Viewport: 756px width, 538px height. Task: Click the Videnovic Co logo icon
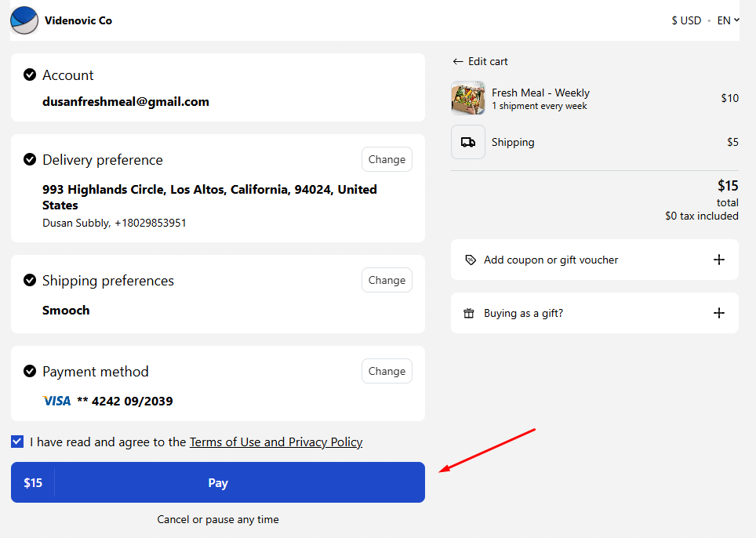point(24,20)
